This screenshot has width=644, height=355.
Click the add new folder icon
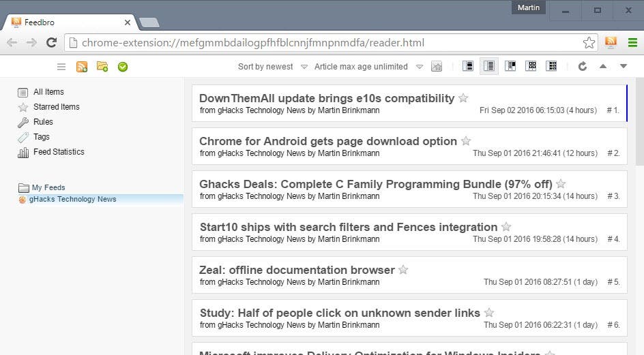102,67
